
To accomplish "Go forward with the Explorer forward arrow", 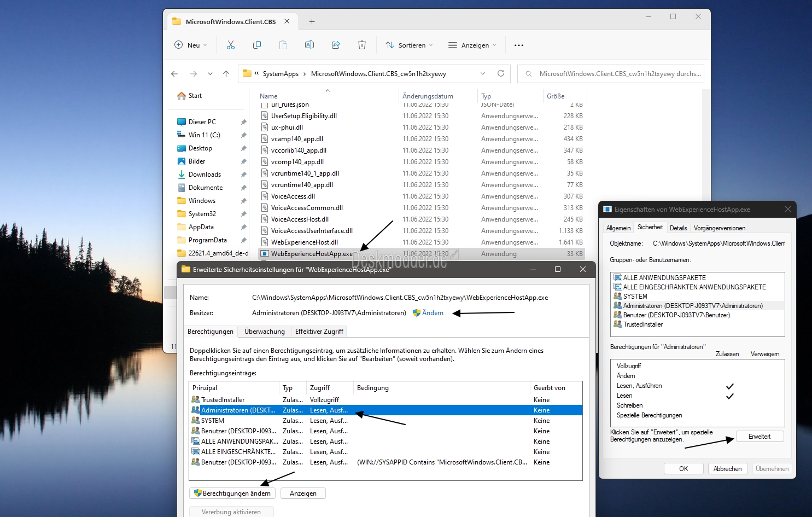I will tap(194, 74).
